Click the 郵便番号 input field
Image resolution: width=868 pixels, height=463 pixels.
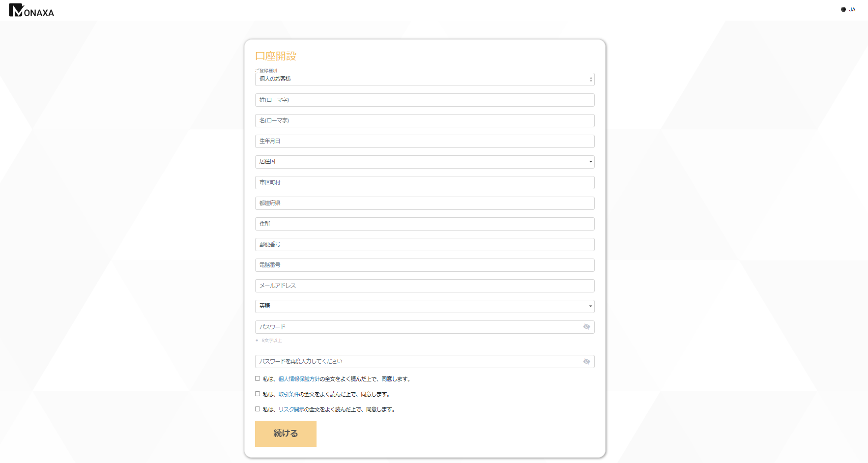(x=424, y=244)
